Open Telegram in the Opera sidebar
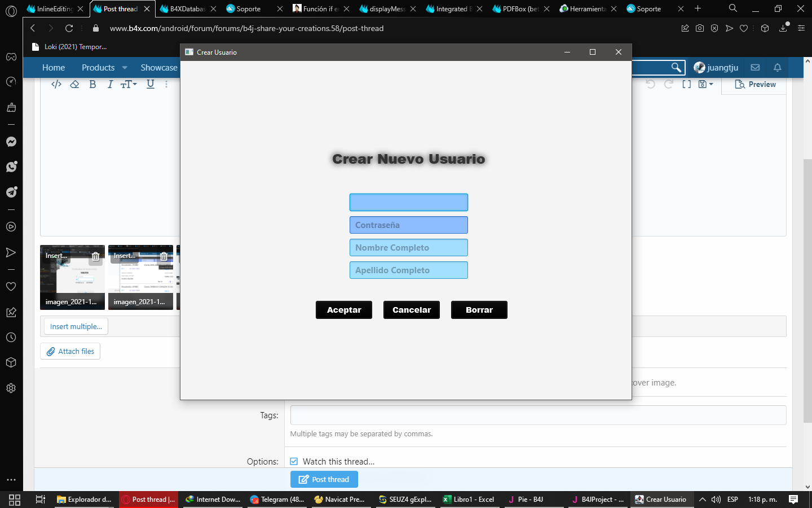 click(11, 192)
